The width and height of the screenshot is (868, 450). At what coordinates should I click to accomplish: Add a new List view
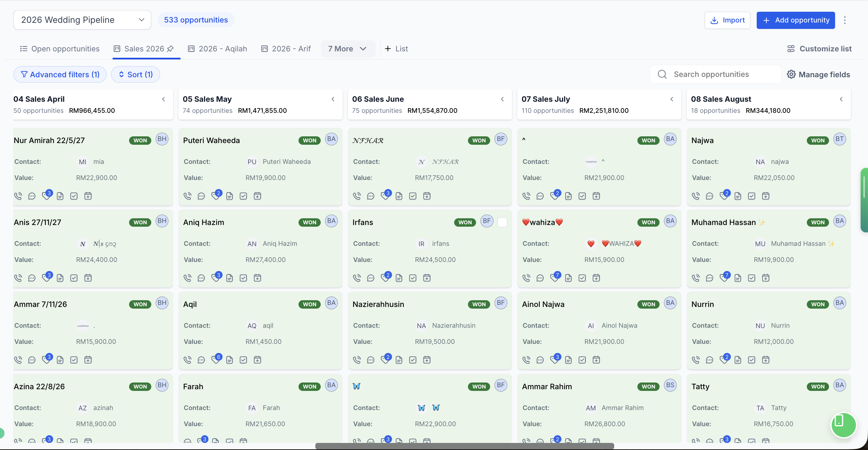point(396,49)
